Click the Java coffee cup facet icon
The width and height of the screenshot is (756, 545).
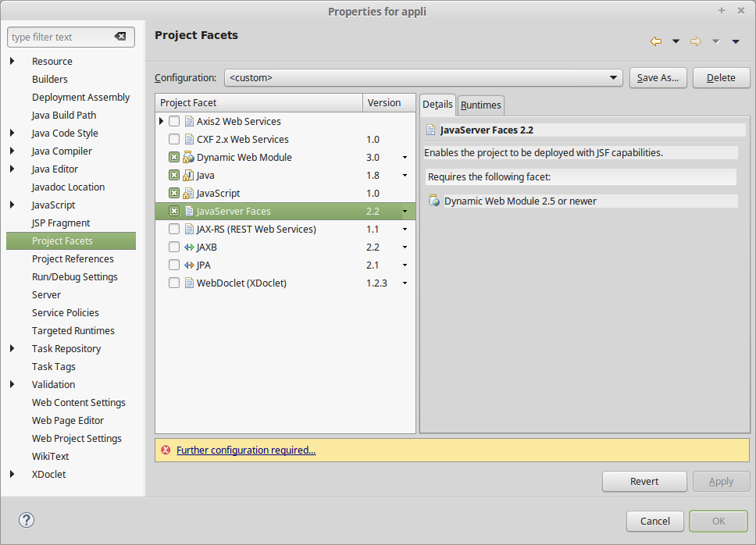187,175
